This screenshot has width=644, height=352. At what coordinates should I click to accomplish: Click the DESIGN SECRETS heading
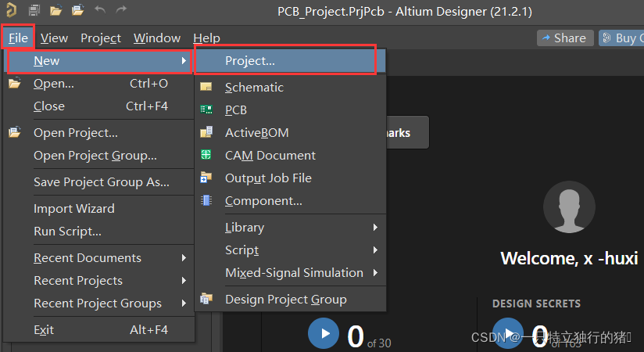[536, 304]
